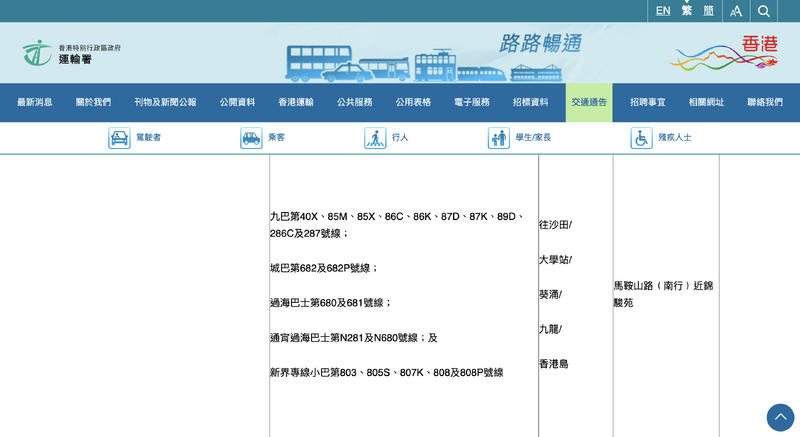Click the text size adjustment icon
Viewport: 800px width, 437px height.
[x=736, y=11]
